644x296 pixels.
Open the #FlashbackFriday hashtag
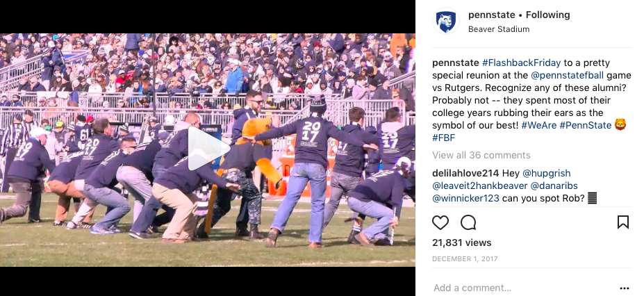click(521, 63)
